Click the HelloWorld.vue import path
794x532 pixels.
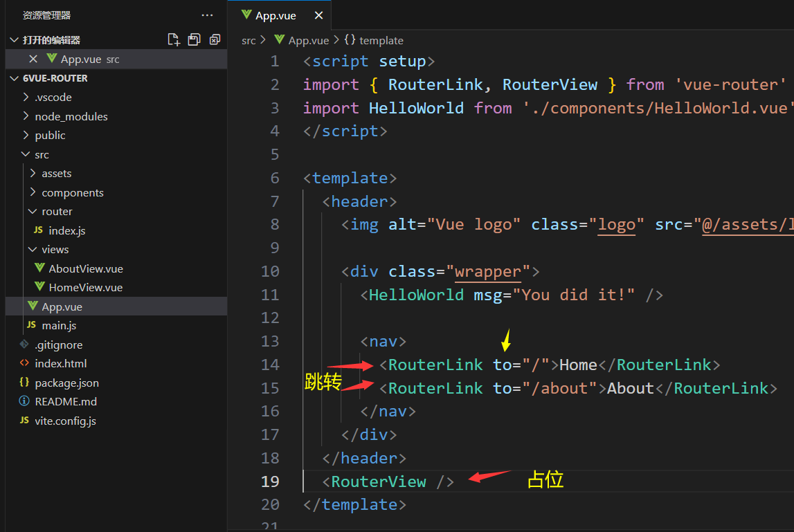pos(658,108)
